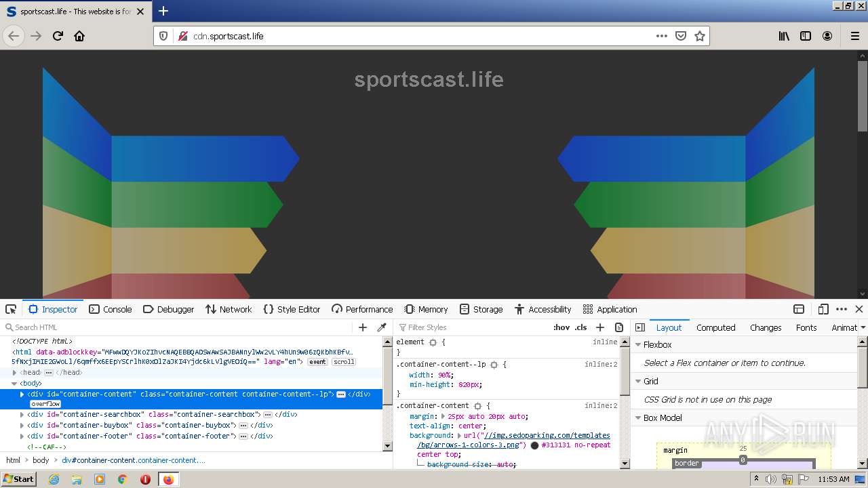Show more sidebar tabs dropdown
Image resolution: width=868 pixels, height=488 pixels.
coord(863,327)
